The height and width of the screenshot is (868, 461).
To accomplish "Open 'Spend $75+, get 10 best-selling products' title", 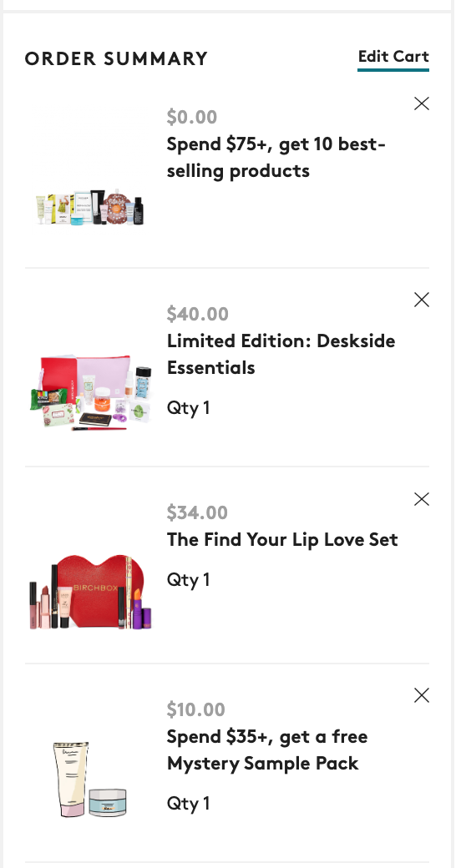I will [x=276, y=157].
